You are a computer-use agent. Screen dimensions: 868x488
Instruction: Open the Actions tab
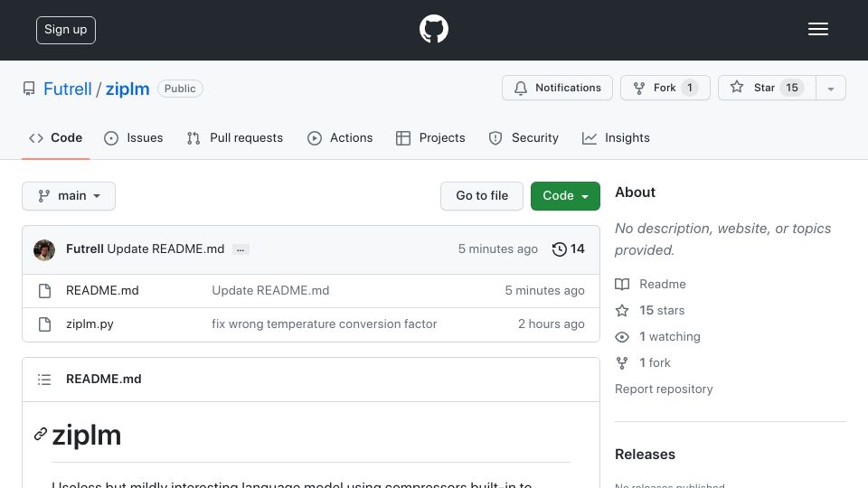pyautogui.click(x=340, y=137)
